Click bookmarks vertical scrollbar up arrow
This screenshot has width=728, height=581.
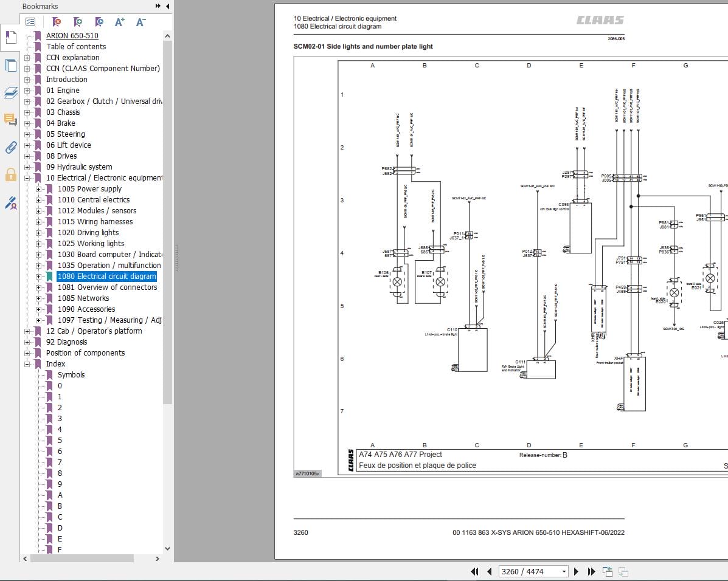pos(168,36)
